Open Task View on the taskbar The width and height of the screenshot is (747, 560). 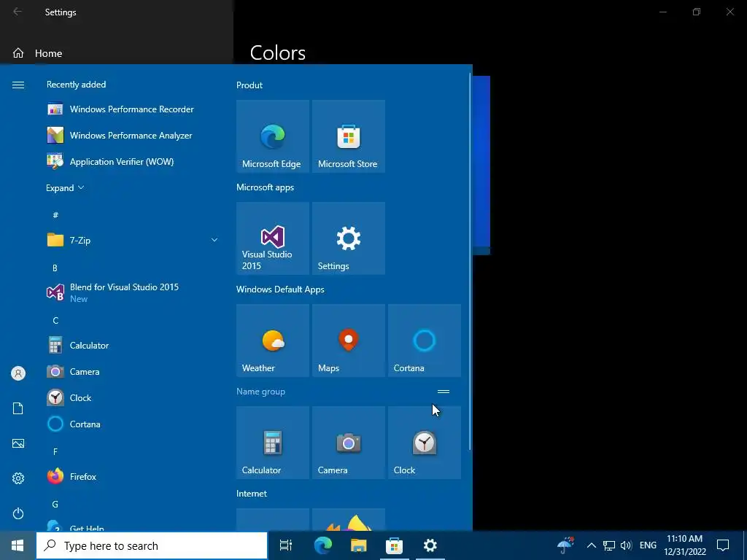[x=286, y=545]
